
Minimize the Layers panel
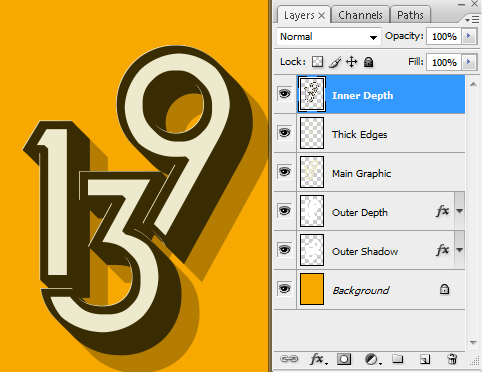pyautogui.click(x=461, y=4)
